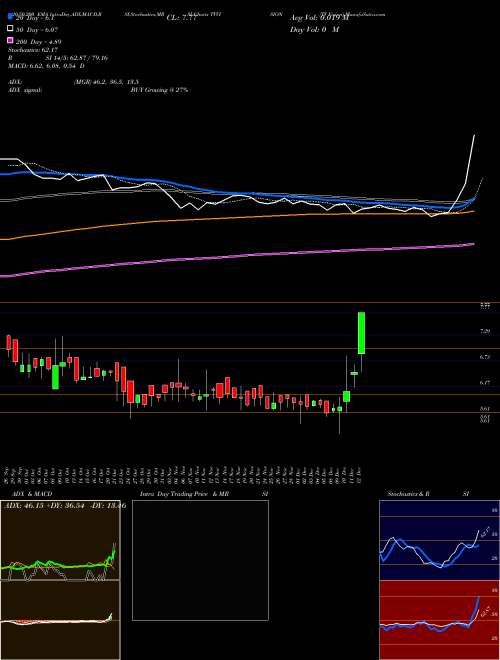Click the white 50 Day legend swatch
This screenshot has width=500, height=660.
click(10, 29)
